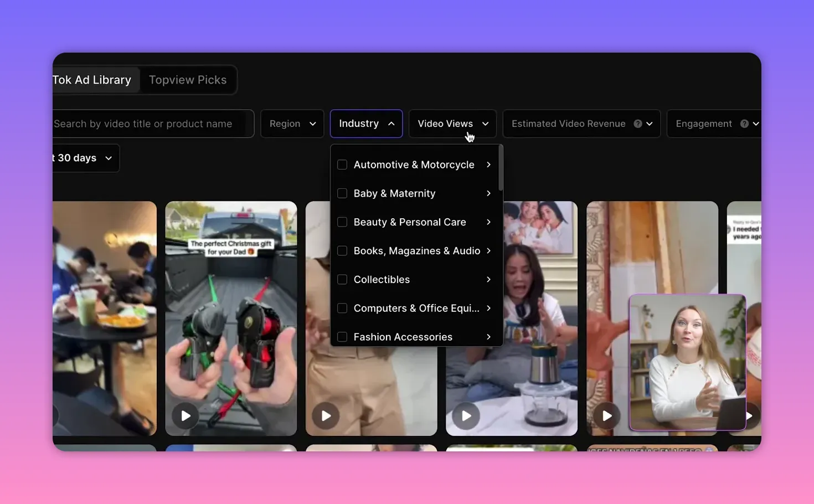The height and width of the screenshot is (504, 814).
Task: Play the rightmost partially visible video ad
Action: [751, 415]
